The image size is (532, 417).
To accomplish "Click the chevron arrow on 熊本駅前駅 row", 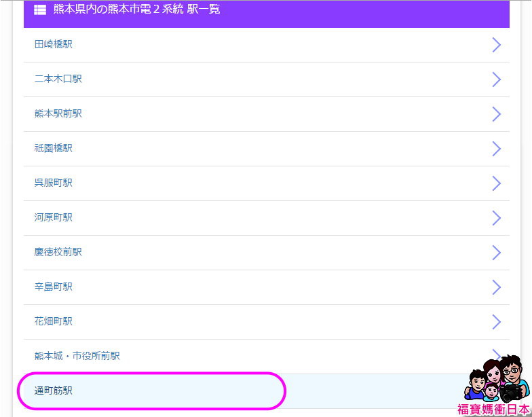I will pyautogui.click(x=497, y=114).
